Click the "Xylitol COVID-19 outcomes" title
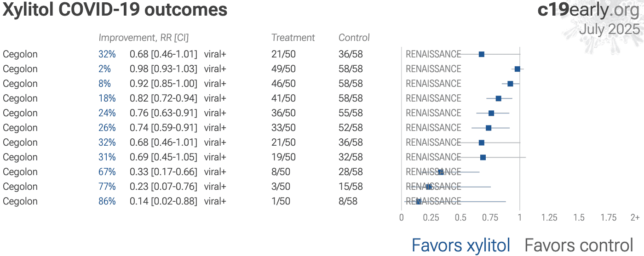 (x=115, y=10)
